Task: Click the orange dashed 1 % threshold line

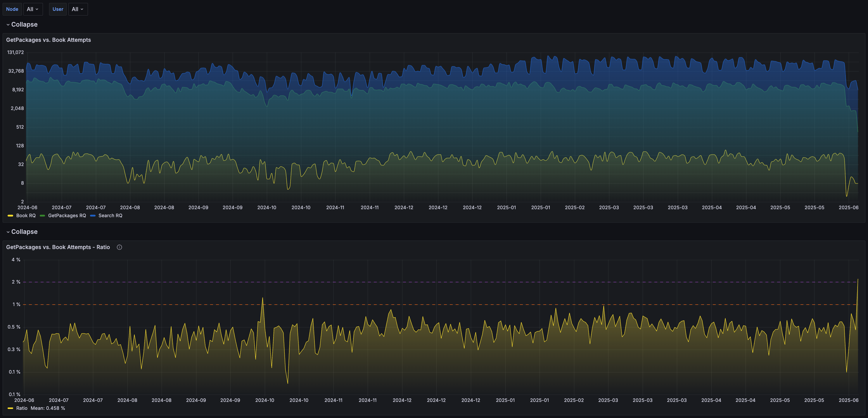Action: [x=441, y=304]
